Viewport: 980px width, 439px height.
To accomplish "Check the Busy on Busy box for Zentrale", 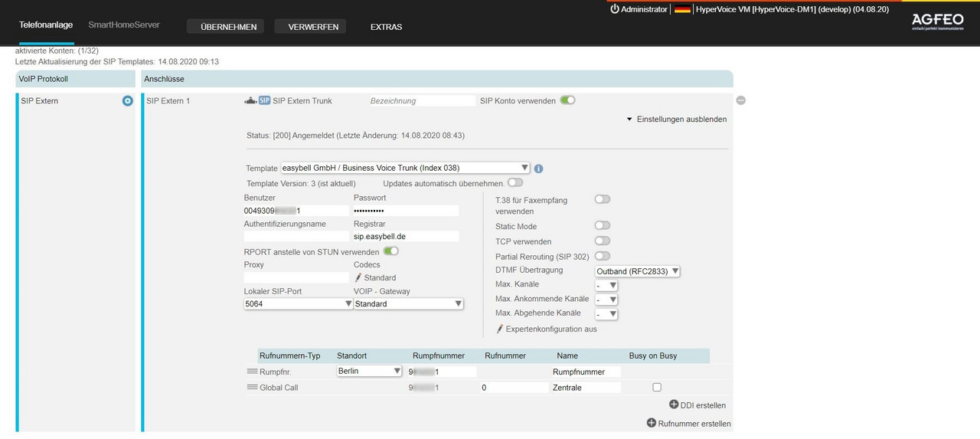I will [657, 388].
